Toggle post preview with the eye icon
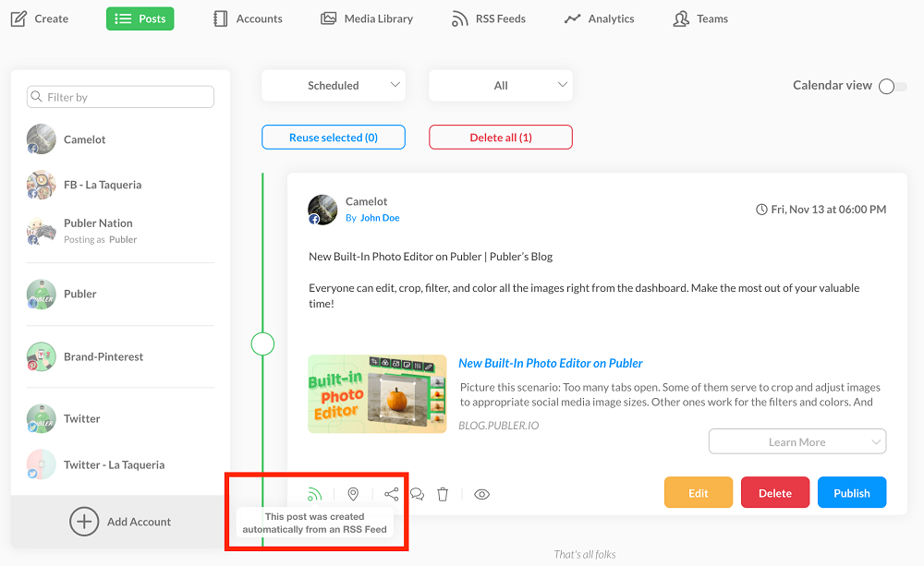The height and width of the screenshot is (566, 924). coord(481,494)
